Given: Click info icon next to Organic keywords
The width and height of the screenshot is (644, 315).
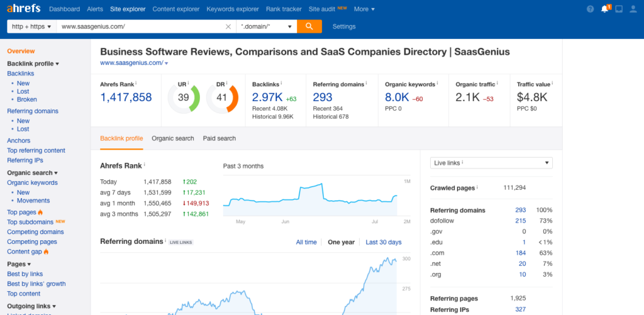Looking at the screenshot, I should [x=438, y=83].
